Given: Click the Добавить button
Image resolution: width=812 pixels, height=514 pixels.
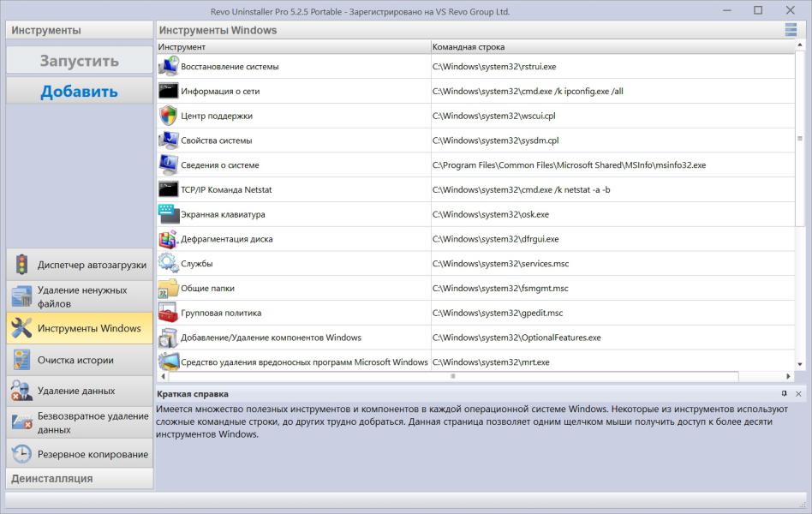Looking at the screenshot, I should (80, 91).
